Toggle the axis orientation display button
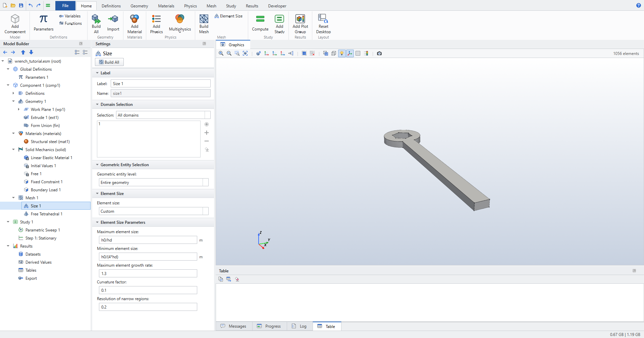The height and width of the screenshot is (338, 644). pos(350,53)
